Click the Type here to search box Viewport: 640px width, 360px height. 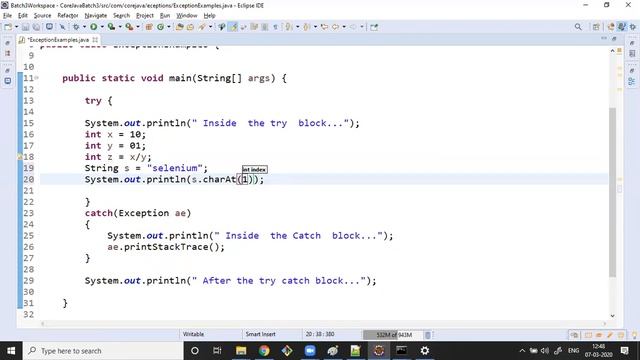coord(103,351)
